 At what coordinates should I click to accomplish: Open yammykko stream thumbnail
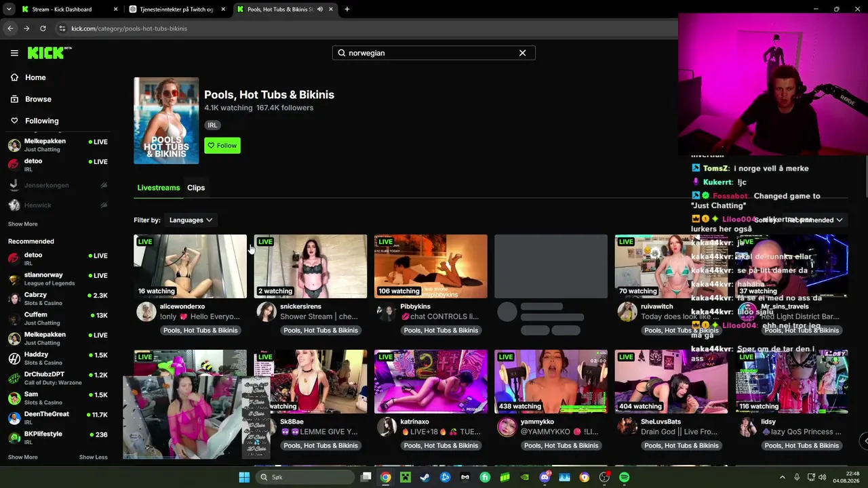click(x=551, y=382)
